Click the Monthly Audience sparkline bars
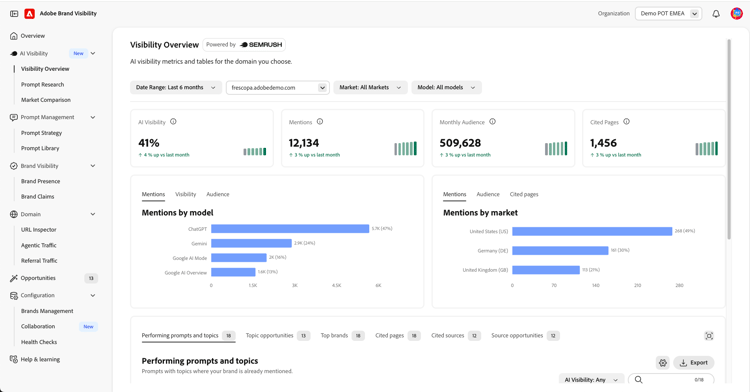The height and width of the screenshot is (392, 750). 556,149
